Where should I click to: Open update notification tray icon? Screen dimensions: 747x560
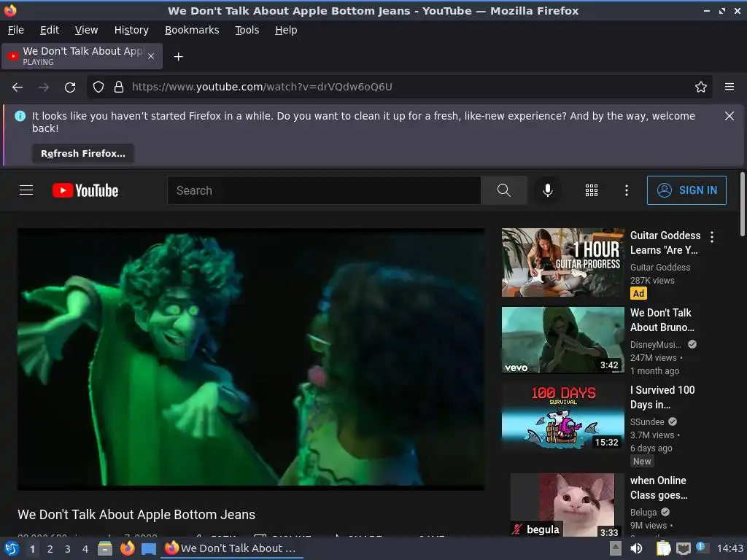701,548
